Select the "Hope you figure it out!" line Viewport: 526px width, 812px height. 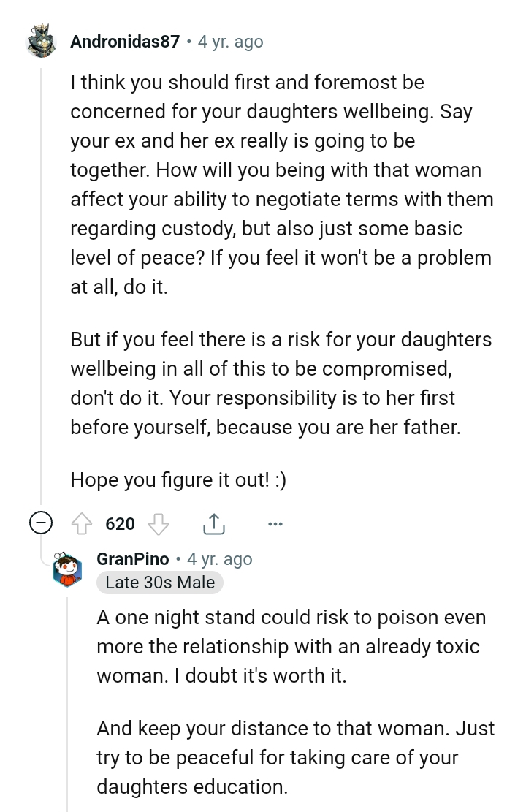[x=178, y=480]
